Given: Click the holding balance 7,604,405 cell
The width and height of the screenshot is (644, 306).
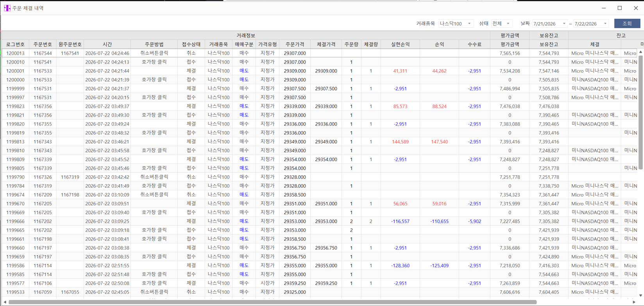Looking at the screenshot, I should click(x=549, y=292).
